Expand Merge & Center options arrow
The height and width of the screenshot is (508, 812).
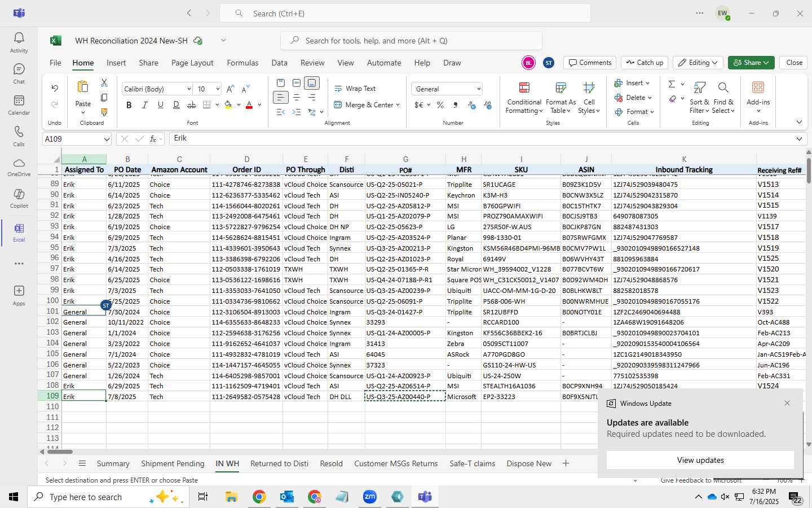(398, 105)
